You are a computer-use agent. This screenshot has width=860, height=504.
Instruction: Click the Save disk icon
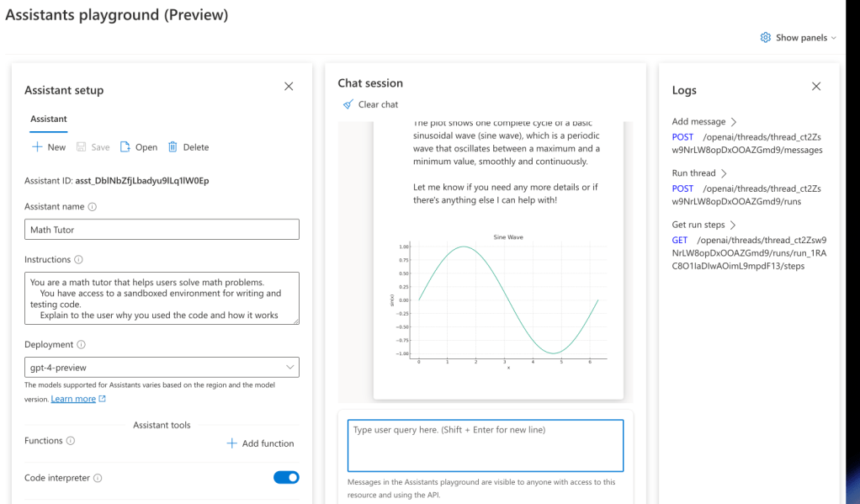pos(82,147)
